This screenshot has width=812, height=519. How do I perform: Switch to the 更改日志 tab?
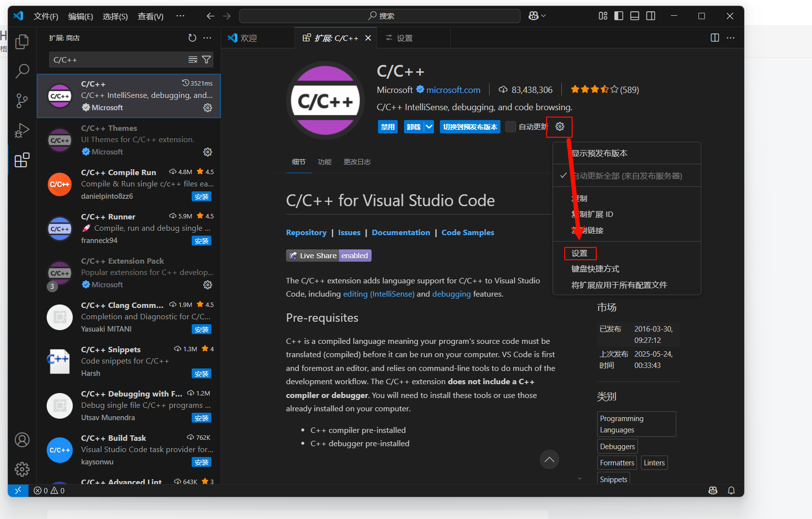[x=357, y=161]
